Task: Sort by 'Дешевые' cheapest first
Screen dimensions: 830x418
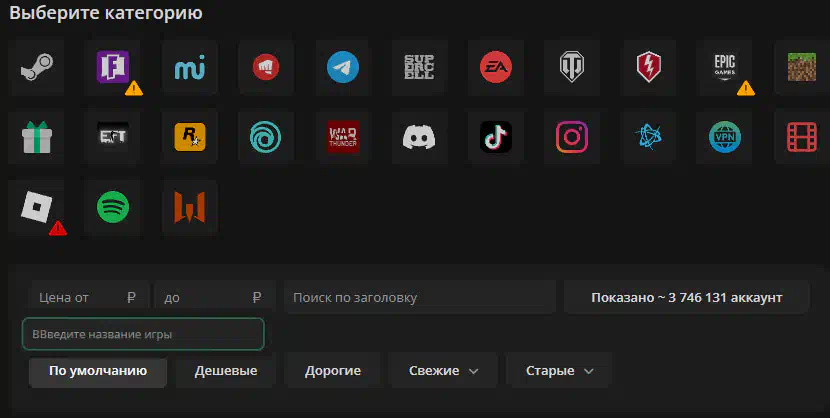Action: pos(226,370)
